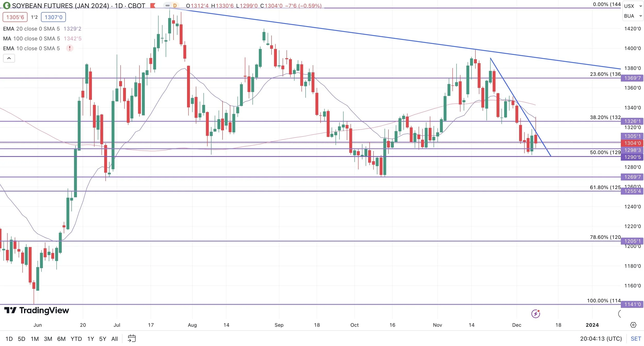Click the red sell price 1305'6 button
This screenshot has width=644, height=346.
point(15,17)
